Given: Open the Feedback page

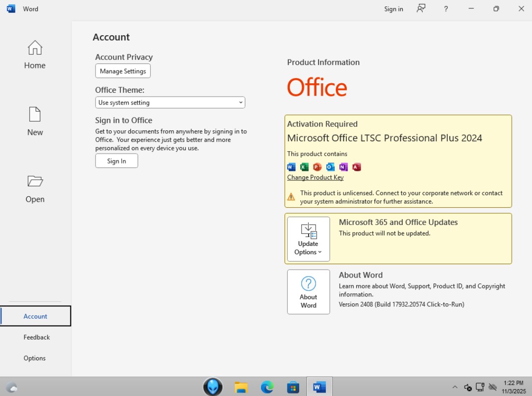Looking at the screenshot, I should (x=37, y=337).
